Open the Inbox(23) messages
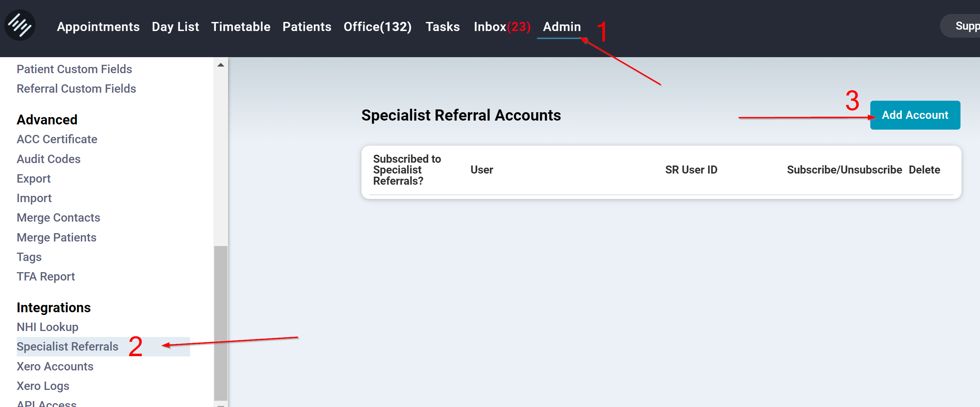The height and width of the screenshot is (407, 980). point(501,26)
